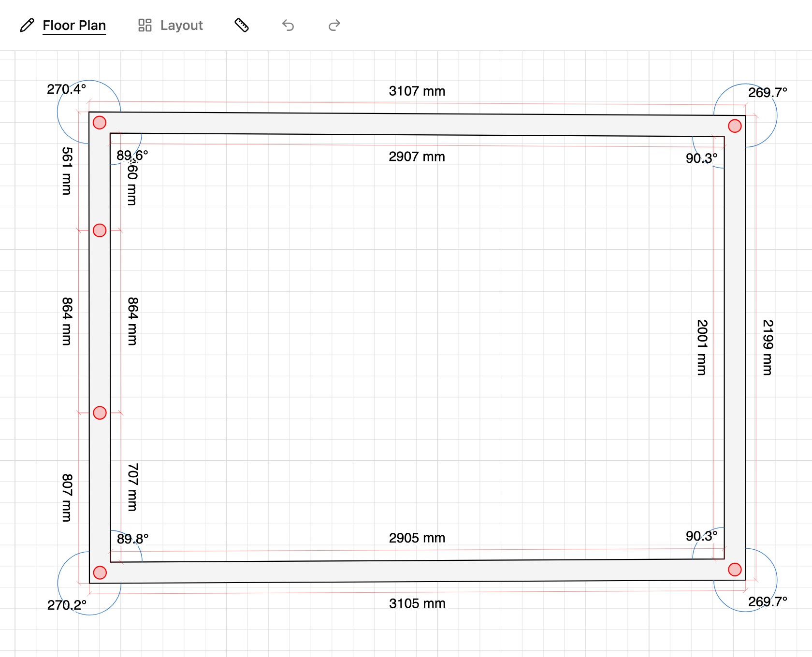This screenshot has width=812, height=657.
Task: Select the 807 mm left wall dimension
Action: [67, 498]
